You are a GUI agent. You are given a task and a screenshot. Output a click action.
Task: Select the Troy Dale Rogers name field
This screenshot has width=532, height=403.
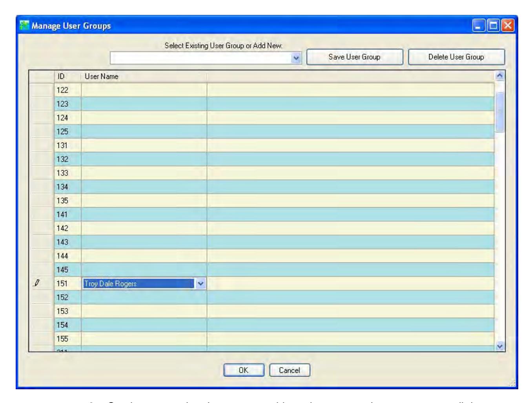click(139, 283)
